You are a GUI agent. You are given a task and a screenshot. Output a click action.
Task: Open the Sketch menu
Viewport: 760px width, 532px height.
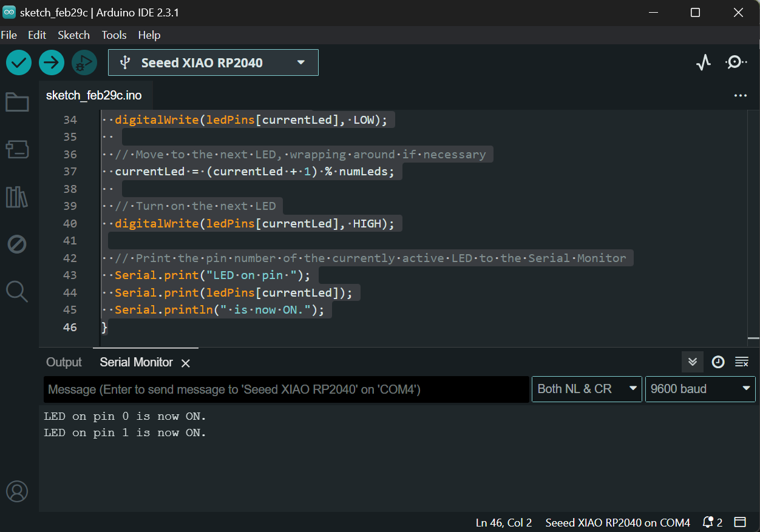click(x=74, y=35)
